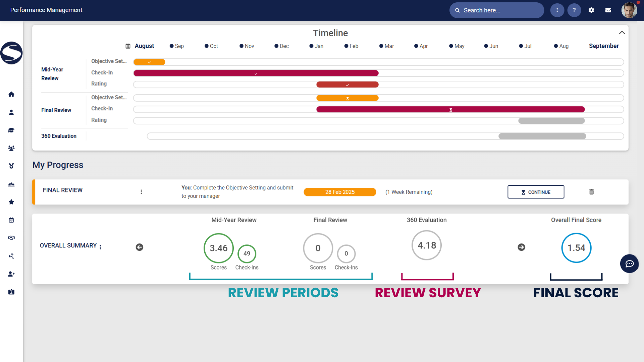Click previous arrow in Overall Summary
This screenshot has height=362, width=644.
[140, 247]
